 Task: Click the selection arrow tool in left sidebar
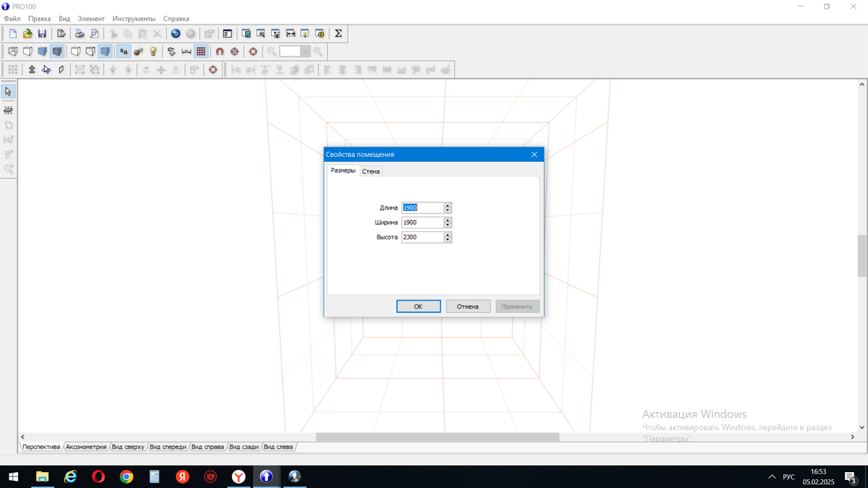(8, 92)
